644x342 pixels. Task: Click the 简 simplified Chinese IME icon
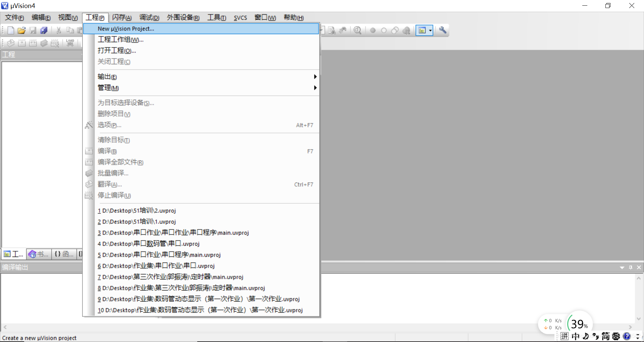point(605,336)
